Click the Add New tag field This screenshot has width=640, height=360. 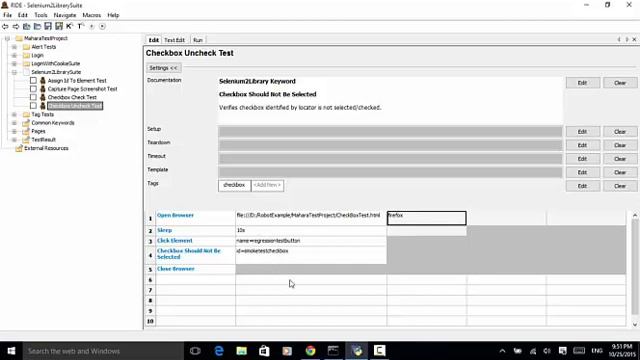pyautogui.click(x=267, y=185)
